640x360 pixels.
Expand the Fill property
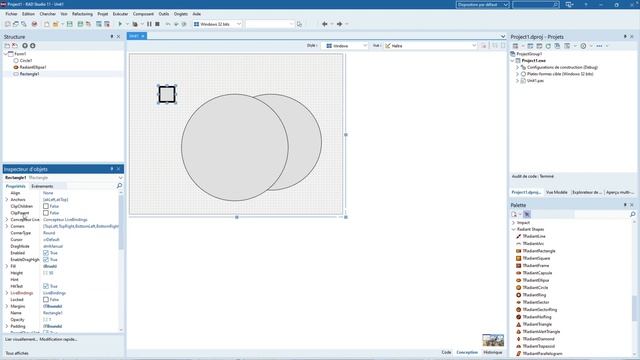[7, 266]
